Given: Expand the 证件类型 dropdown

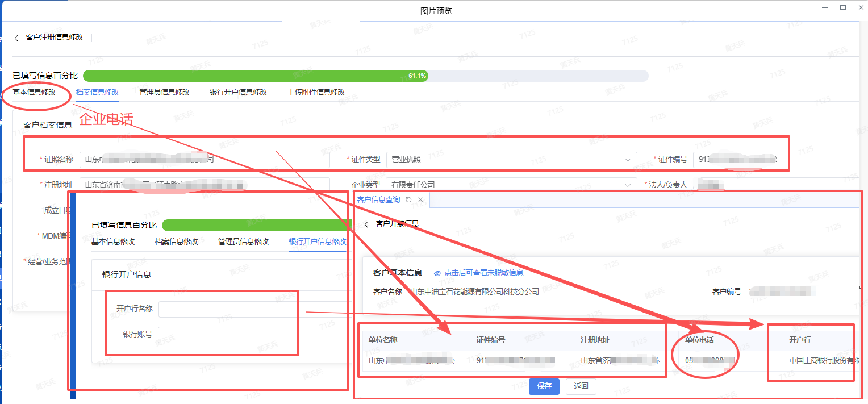Looking at the screenshot, I should [628, 160].
